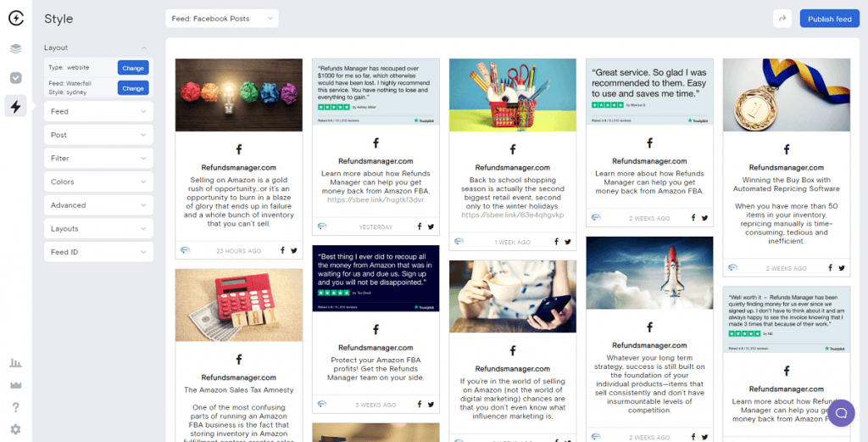This screenshot has height=442, width=868.
Task: Click the '3 WEEKS AGO' timestamp
Action: (376, 405)
